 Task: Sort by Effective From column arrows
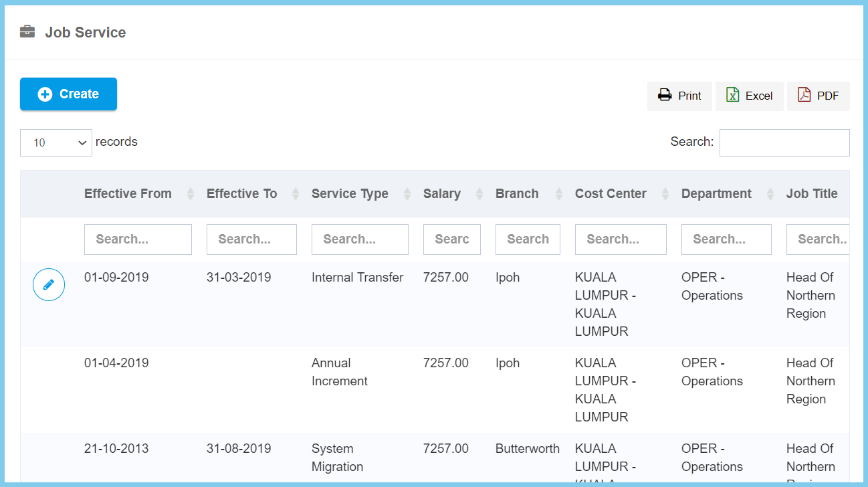click(191, 194)
